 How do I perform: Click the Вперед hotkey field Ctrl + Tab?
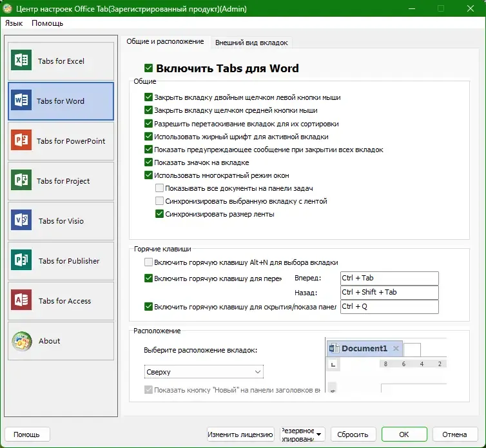tap(389, 278)
